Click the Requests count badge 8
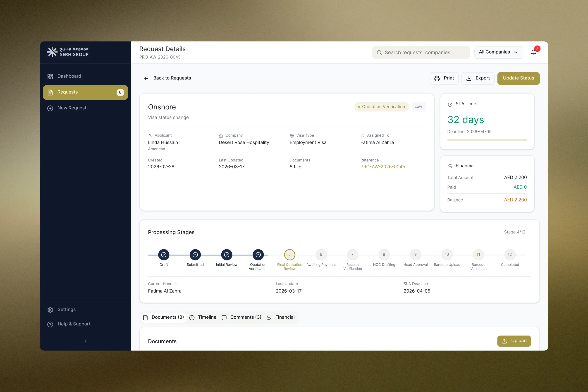 (120, 92)
